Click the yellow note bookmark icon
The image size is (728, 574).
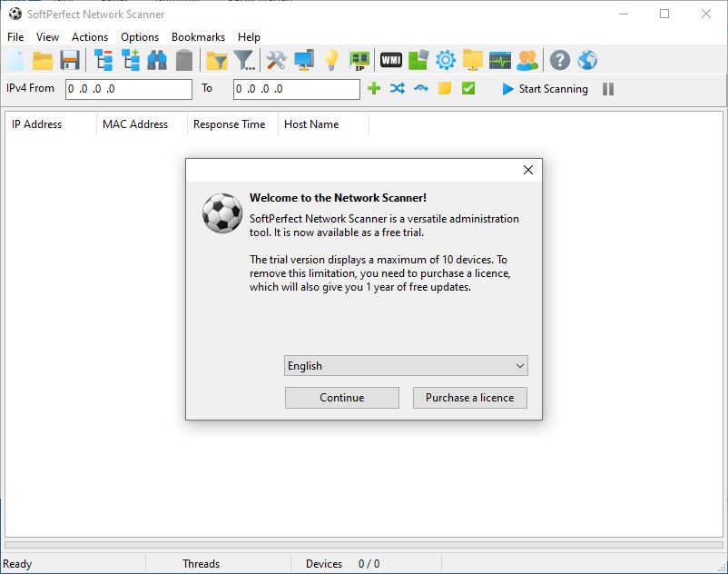click(x=445, y=88)
